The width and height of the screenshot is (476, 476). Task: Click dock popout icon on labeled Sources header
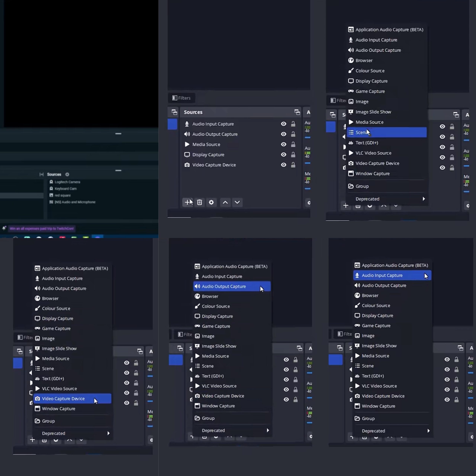(x=297, y=112)
